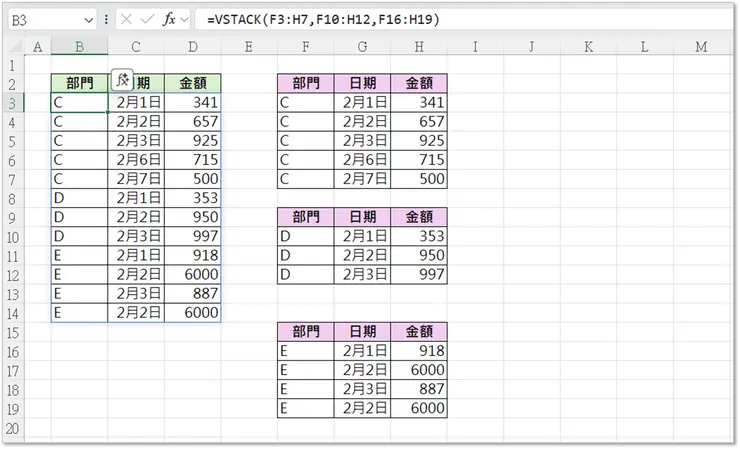
Task: Click green header cell 部門 in B2
Action: tap(79, 84)
